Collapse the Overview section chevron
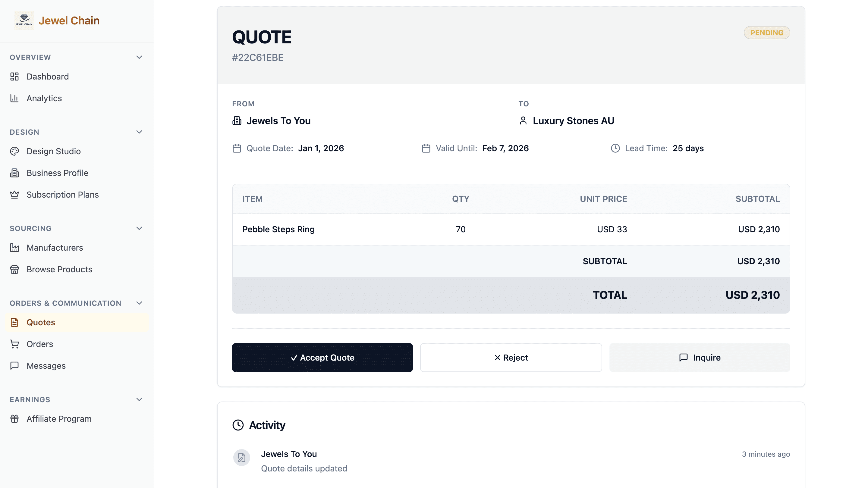Viewport: 868px width, 488px height. point(139,57)
